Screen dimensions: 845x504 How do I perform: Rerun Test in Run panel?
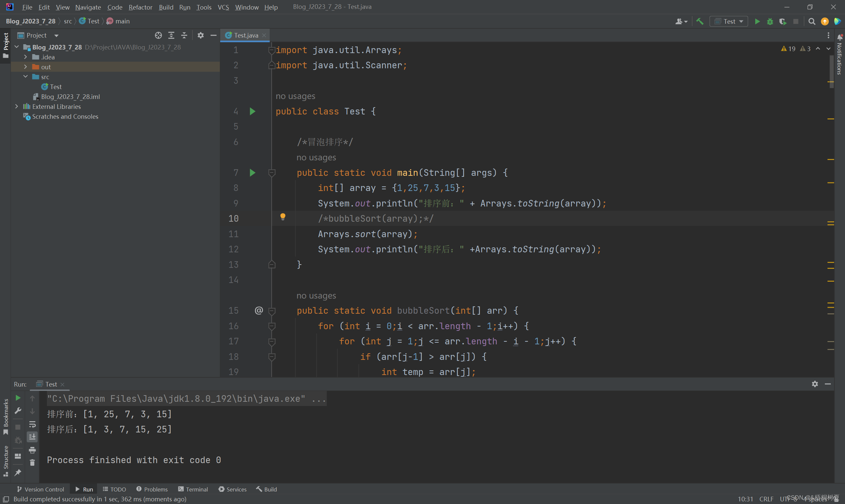click(x=18, y=398)
